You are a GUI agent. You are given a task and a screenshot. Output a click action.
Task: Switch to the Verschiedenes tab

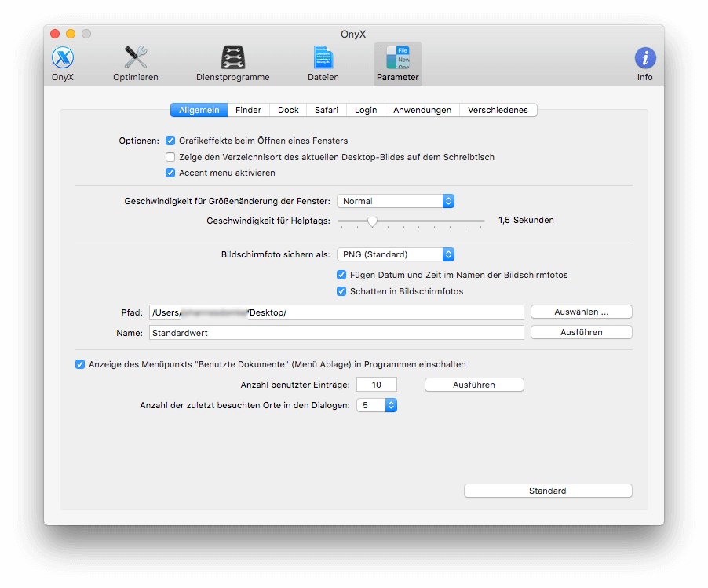[x=498, y=110]
